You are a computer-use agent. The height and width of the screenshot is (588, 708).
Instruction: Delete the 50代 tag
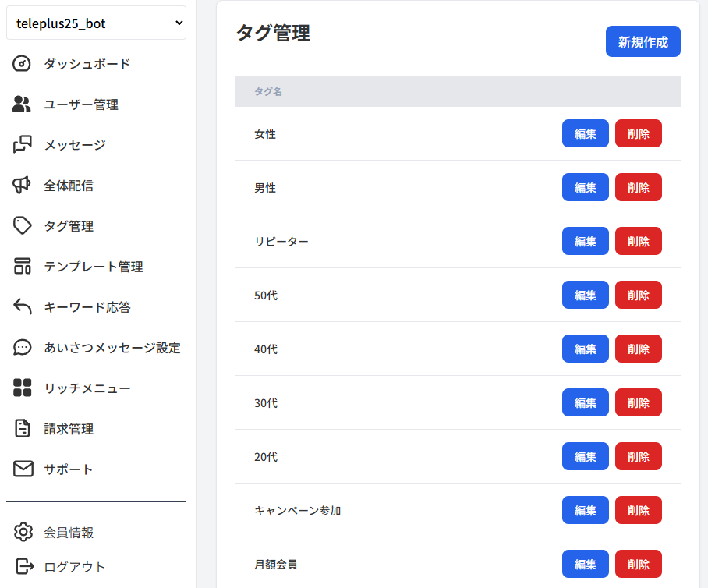tap(639, 295)
